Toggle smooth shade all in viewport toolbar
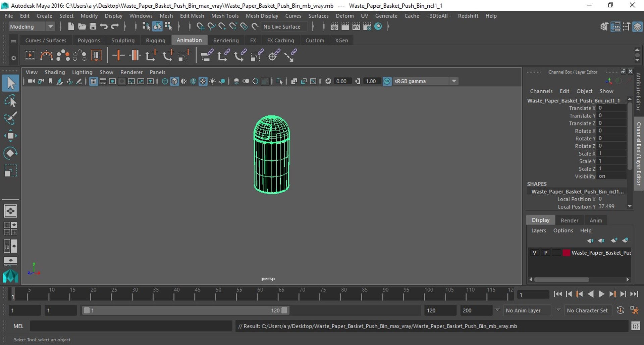 [174, 81]
